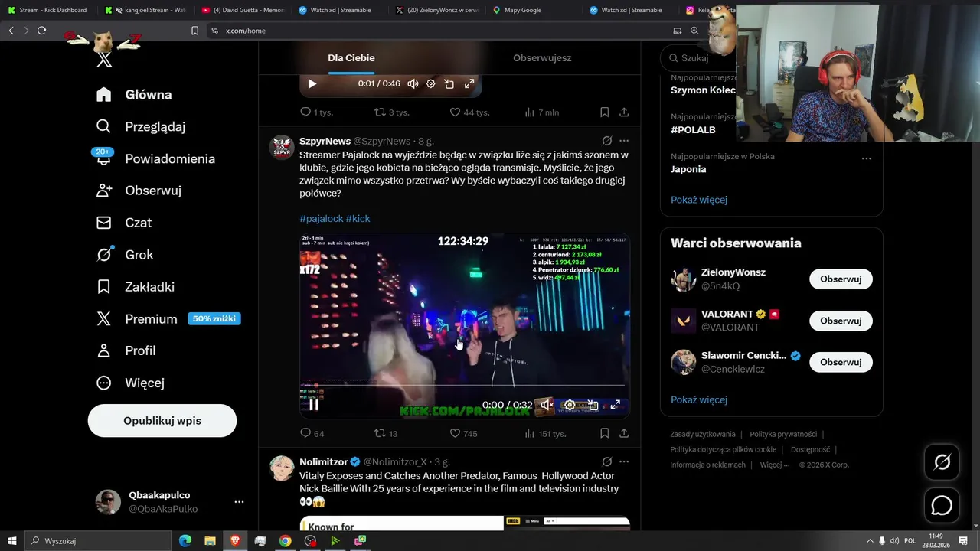Open Zakładki bookmarks
The width and height of the screenshot is (980, 551).
pos(135,287)
